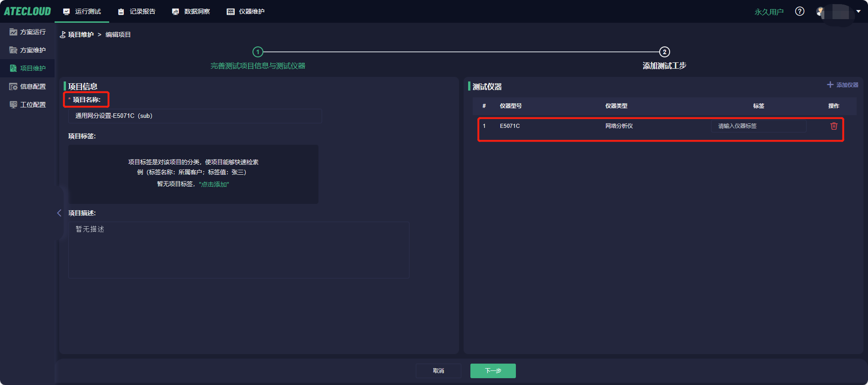Image resolution: width=868 pixels, height=385 pixels.
Task: Click the 信息配置 sidebar icon
Action: tap(13, 86)
